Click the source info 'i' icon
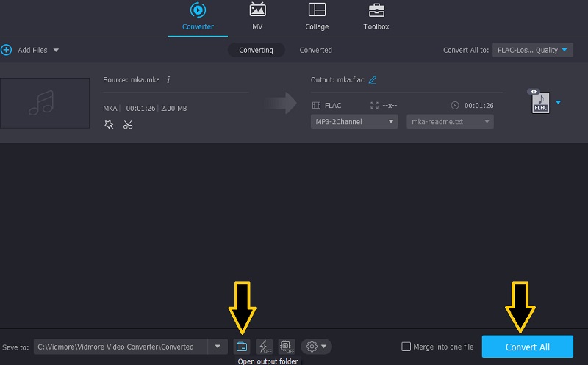Image resolution: width=588 pixels, height=365 pixels. pos(168,79)
